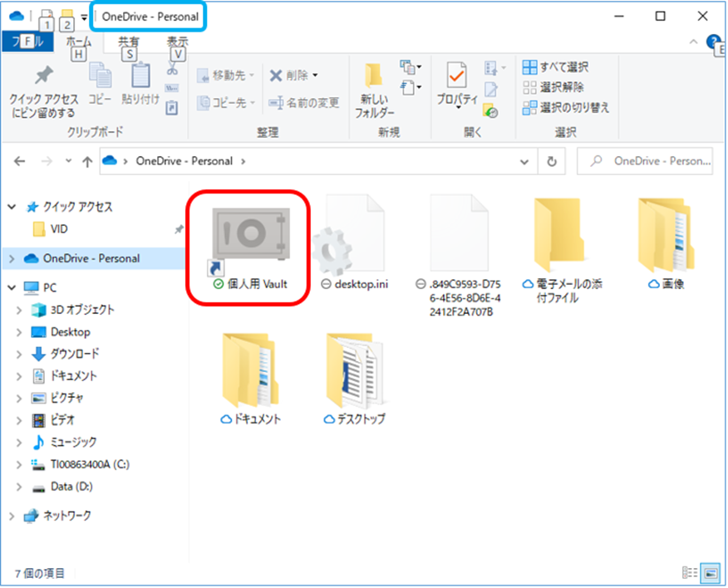The image size is (728, 588).
Task: Click Select all (すべて選択)
Action: coord(556,66)
